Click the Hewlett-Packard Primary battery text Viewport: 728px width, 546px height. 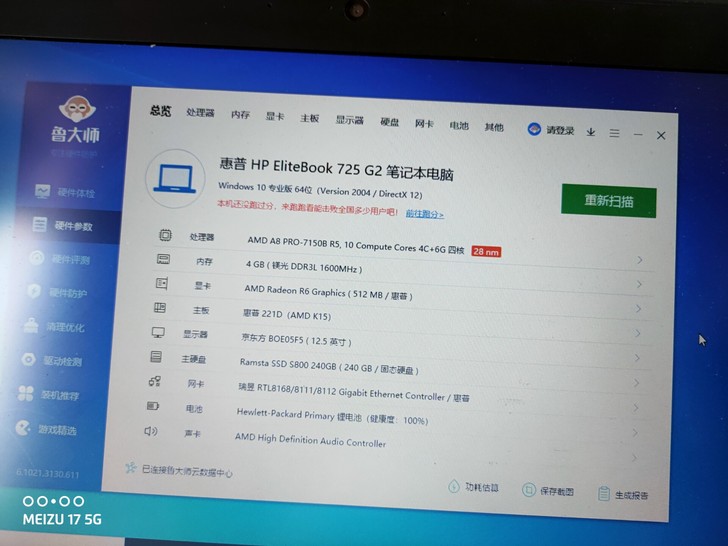click(x=332, y=416)
